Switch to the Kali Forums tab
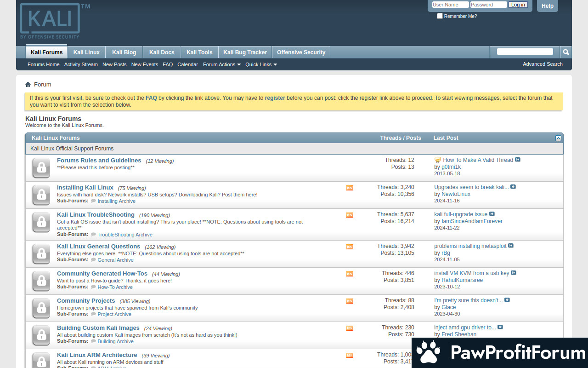Viewport: 588px width, 368px height. [x=46, y=52]
